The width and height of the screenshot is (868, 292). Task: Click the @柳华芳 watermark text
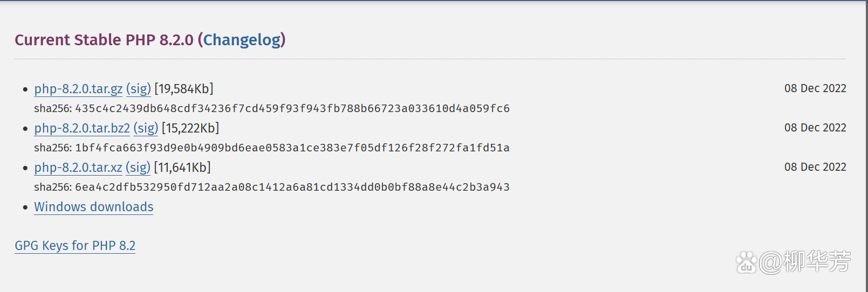tap(805, 262)
